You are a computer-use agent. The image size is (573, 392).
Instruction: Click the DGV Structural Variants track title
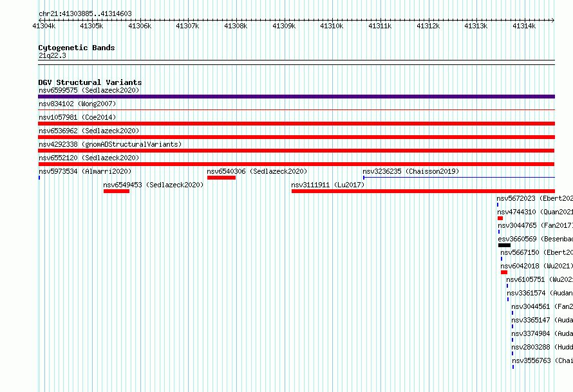[90, 82]
